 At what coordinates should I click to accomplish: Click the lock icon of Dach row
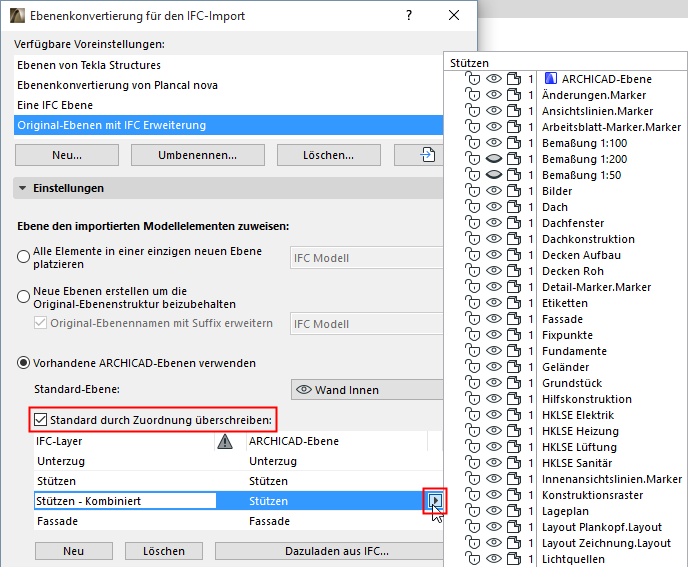[x=473, y=207]
